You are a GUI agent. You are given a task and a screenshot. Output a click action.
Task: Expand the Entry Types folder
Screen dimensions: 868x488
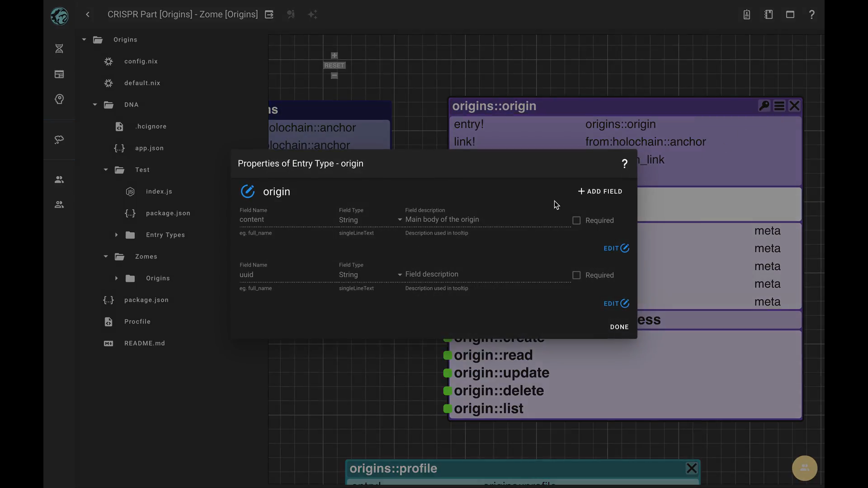coord(116,235)
